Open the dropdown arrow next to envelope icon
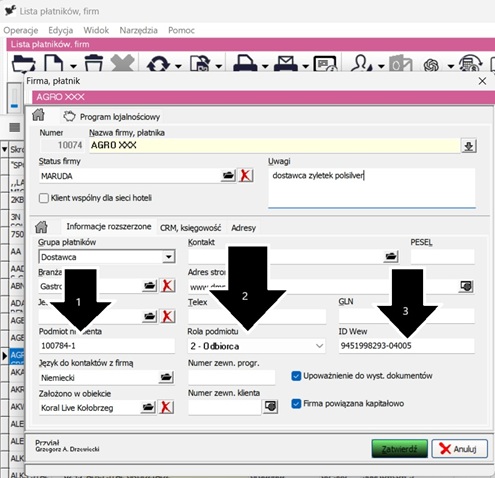Viewport: 495px width, 478px height. pos(305,66)
